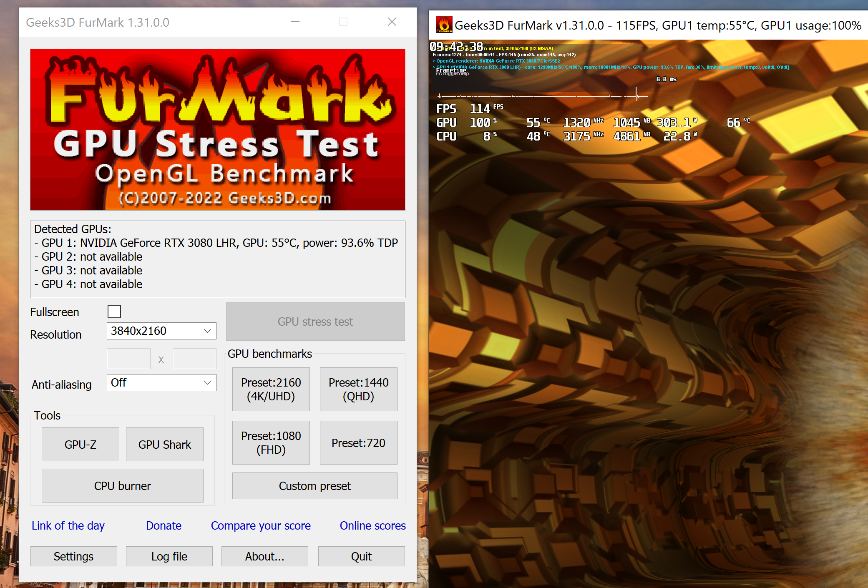Enable the Fullscreen checkbox

point(114,312)
